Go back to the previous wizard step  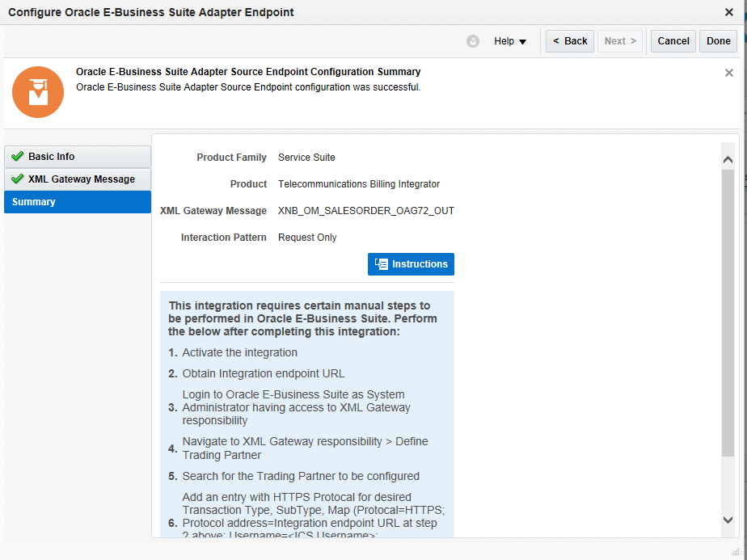[x=570, y=41]
